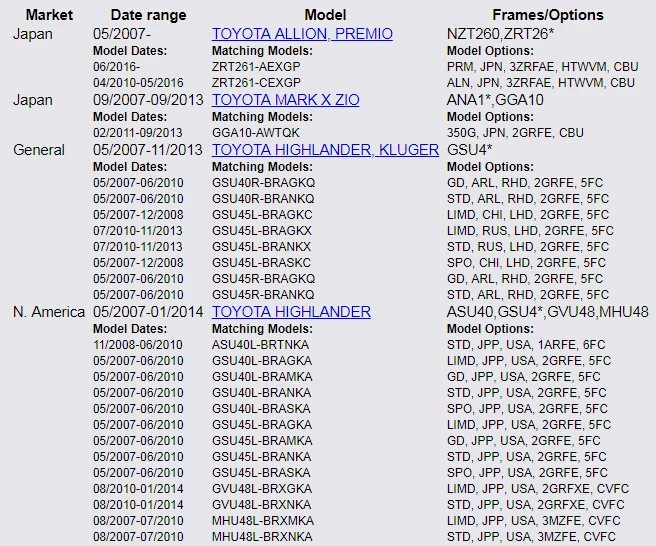Image resolution: width=656 pixels, height=546 pixels.
Task: Open the N. America TOYOTA HIGHLANDER link
Action: tap(291, 312)
